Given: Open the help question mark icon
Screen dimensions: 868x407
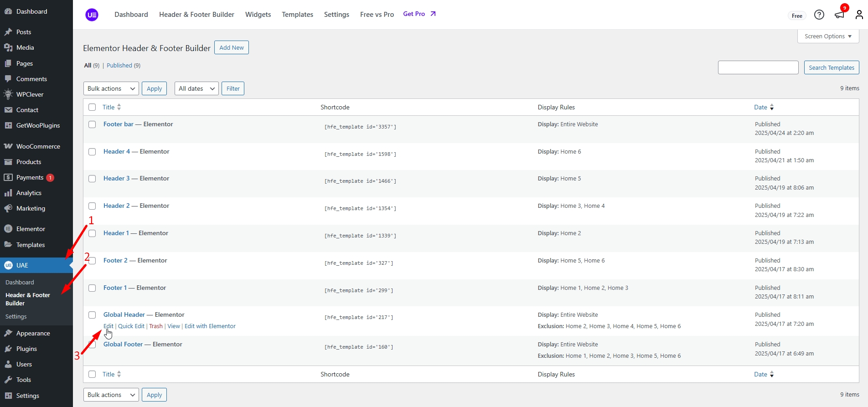Looking at the screenshot, I should pyautogui.click(x=819, y=15).
